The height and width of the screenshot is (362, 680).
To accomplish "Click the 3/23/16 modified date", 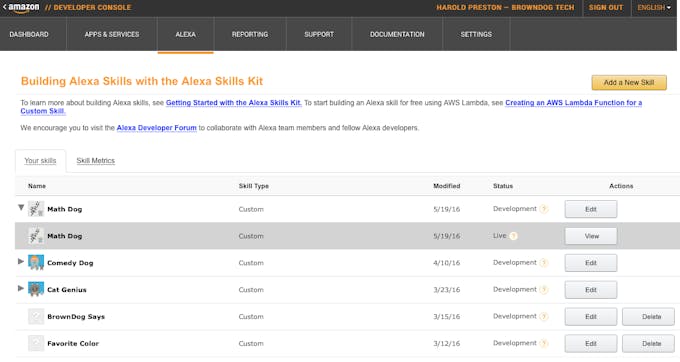I will click(x=447, y=290).
